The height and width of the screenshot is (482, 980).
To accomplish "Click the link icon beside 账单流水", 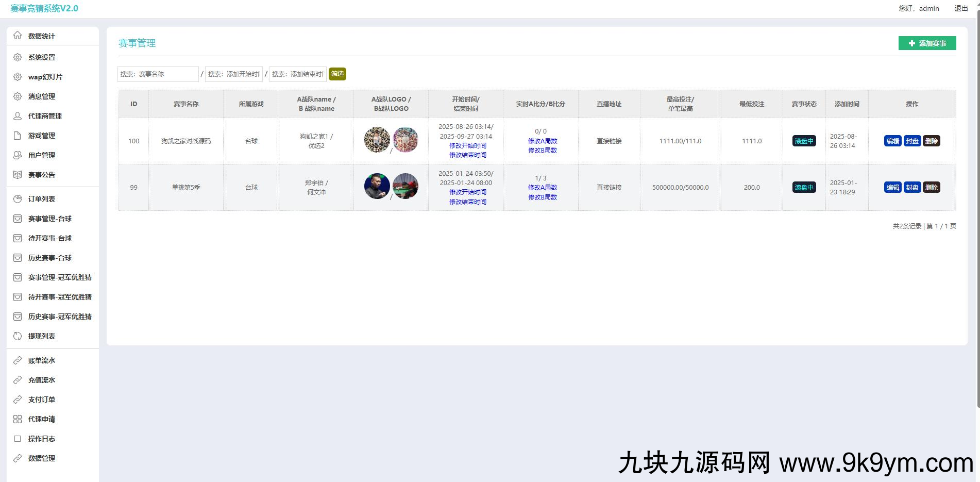I will click(x=18, y=360).
